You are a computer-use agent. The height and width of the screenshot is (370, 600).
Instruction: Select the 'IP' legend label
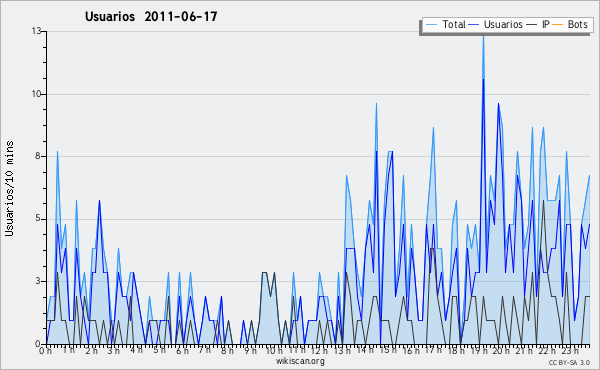(546, 24)
